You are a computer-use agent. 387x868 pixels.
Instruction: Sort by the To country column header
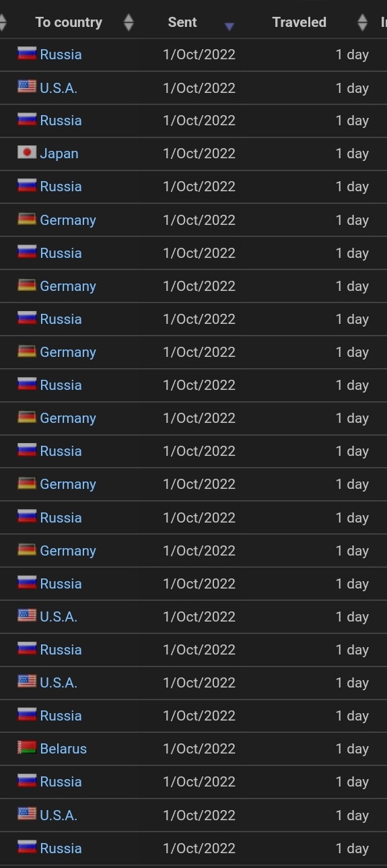tap(69, 22)
